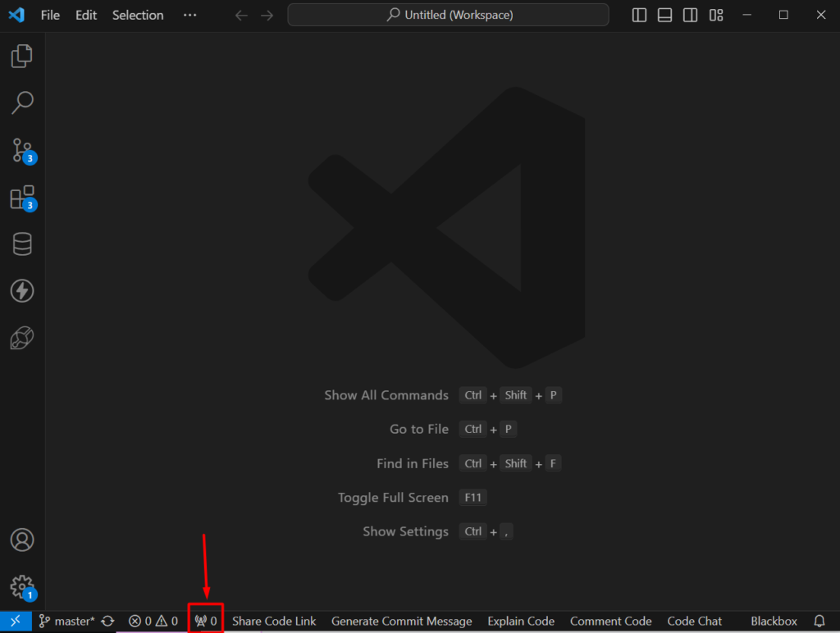Screen dimensions: 840x633
Task: Click the Find in Files hint text
Action: coord(413,463)
